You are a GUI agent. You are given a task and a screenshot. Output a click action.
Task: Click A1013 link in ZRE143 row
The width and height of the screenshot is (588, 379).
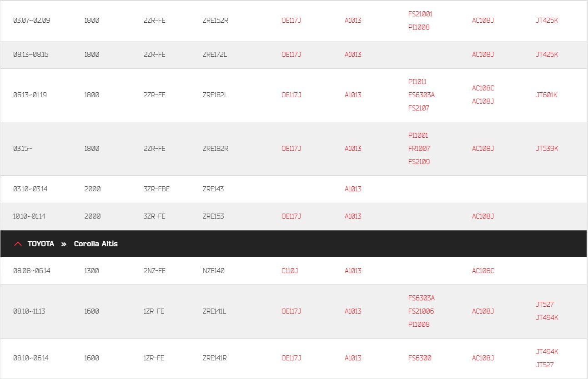click(353, 189)
